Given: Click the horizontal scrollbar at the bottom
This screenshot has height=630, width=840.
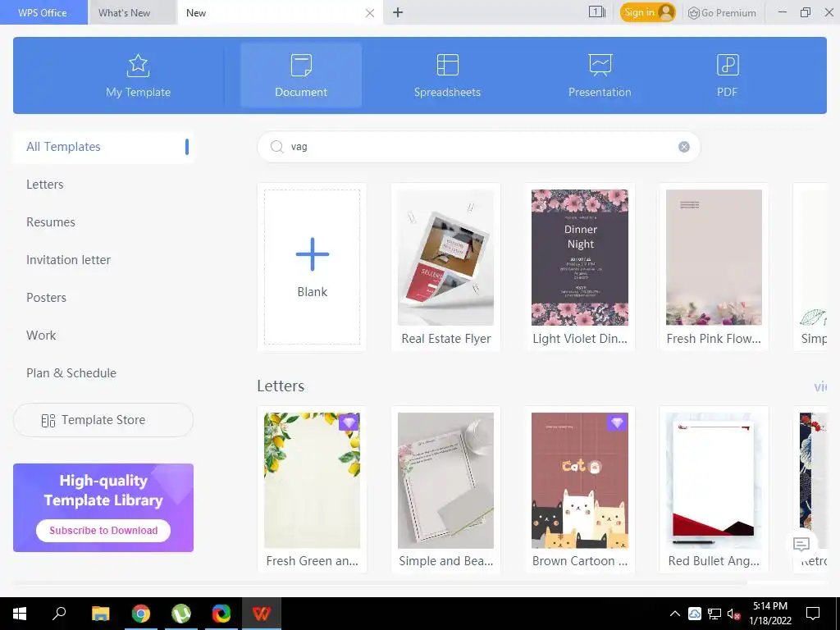Looking at the screenshot, I should click(x=379, y=582).
